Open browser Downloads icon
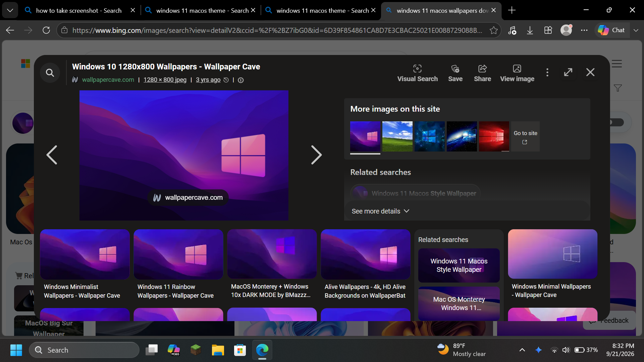The width and height of the screenshot is (644, 362). click(x=530, y=31)
